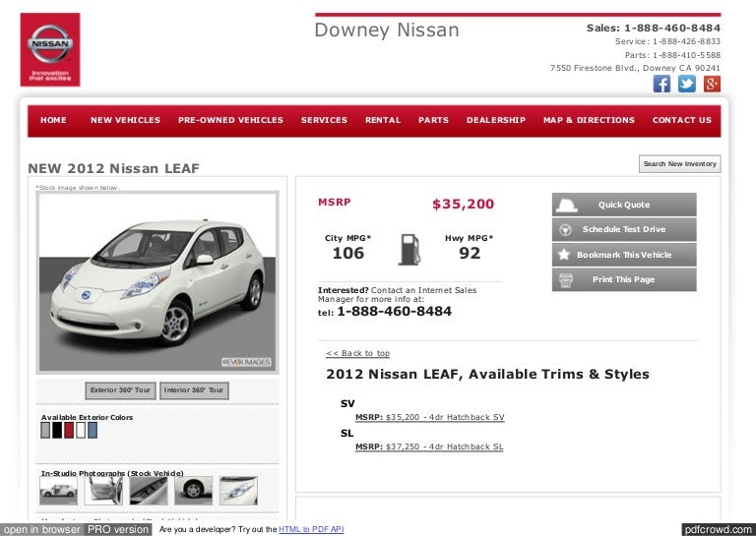Screen dimensions: 756x536
Task: Select the red exterior color
Action: (69, 430)
